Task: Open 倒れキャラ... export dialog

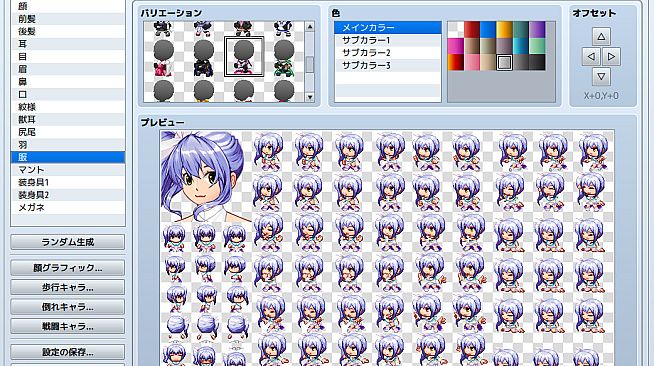Action: 68,307
